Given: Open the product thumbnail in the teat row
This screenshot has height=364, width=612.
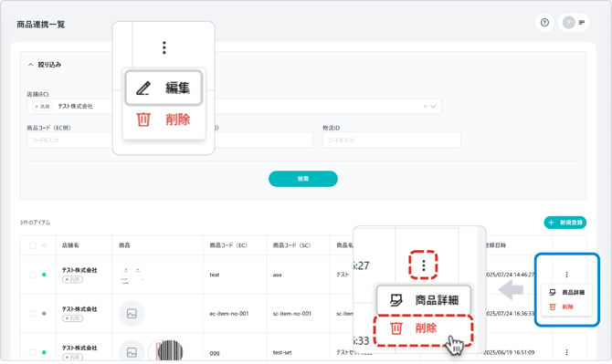Looking at the screenshot, I should pyautogui.click(x=132, y=275).
